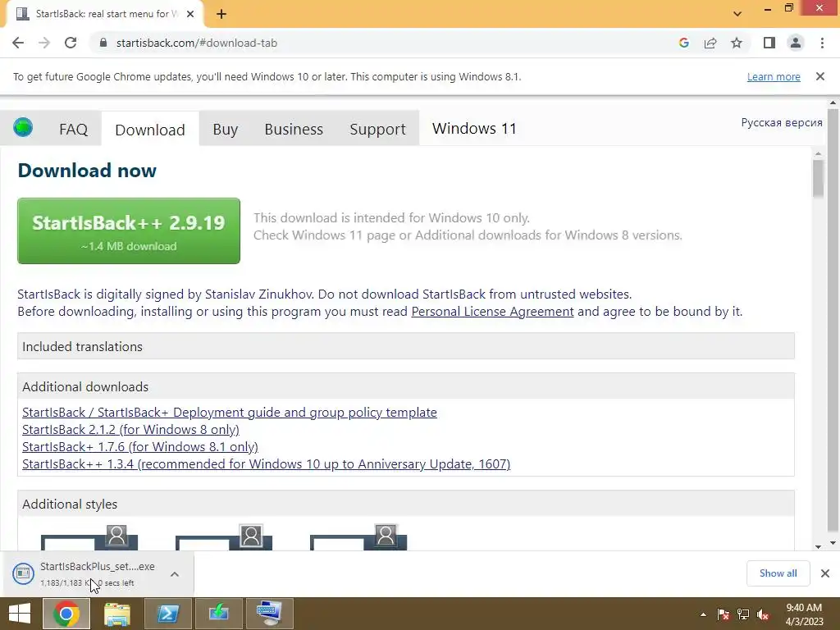Click inner page scroll down arrow
Viewport: 840px width, 630px height.
[x=818, y=546]
